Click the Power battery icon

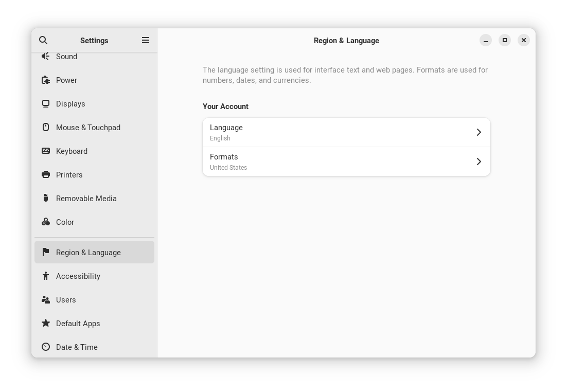46,80
